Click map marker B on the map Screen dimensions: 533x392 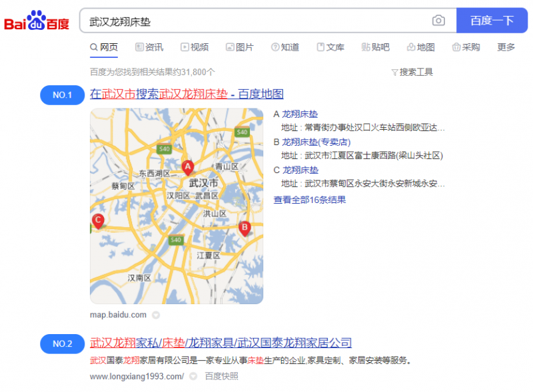(x=245, y=228)
